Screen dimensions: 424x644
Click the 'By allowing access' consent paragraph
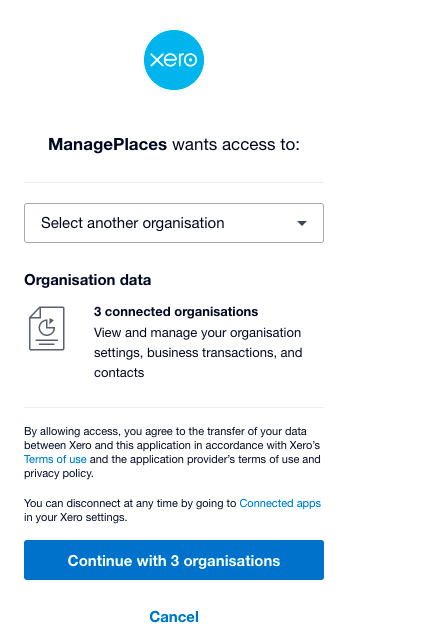coord(172,452)
